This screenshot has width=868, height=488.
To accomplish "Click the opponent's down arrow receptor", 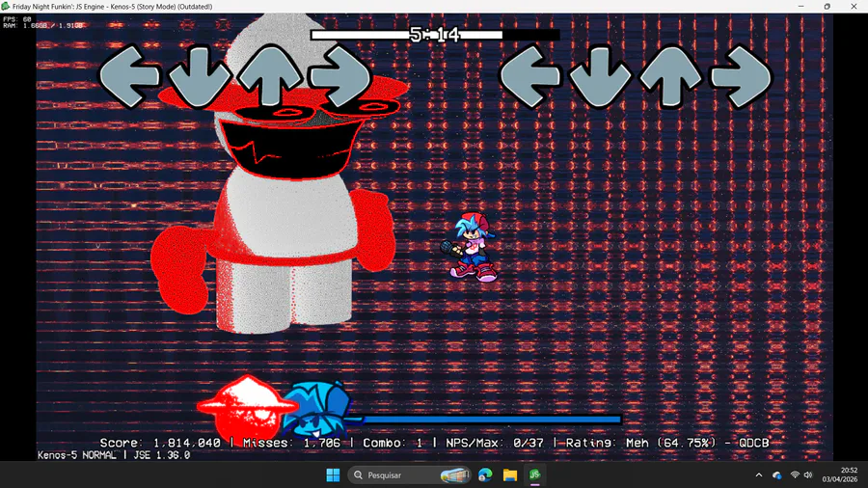I will click(x=200, y=76).
